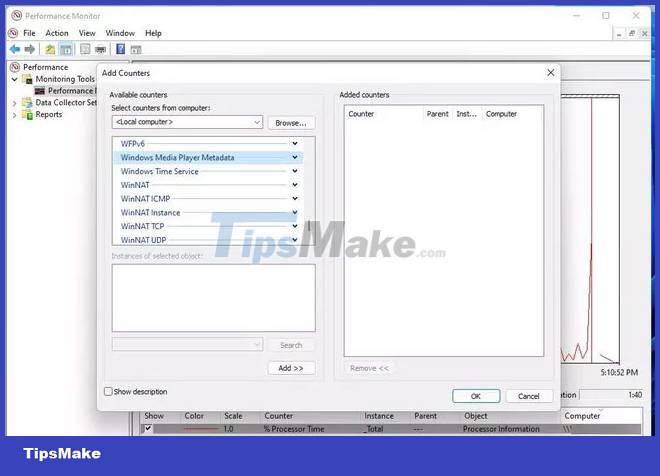The height and width of the screenshot is (476, 660).
Task: Click the Add >> button
Action: click(291, 368)
